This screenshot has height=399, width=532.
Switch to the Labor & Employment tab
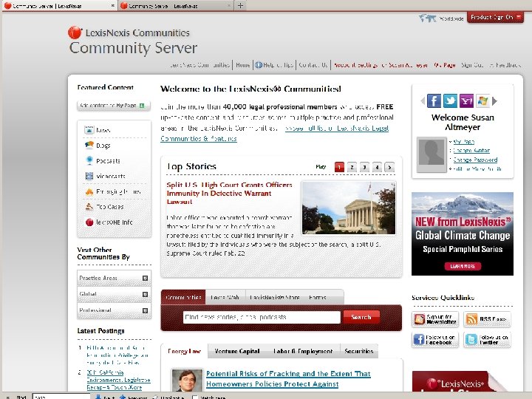303,351
